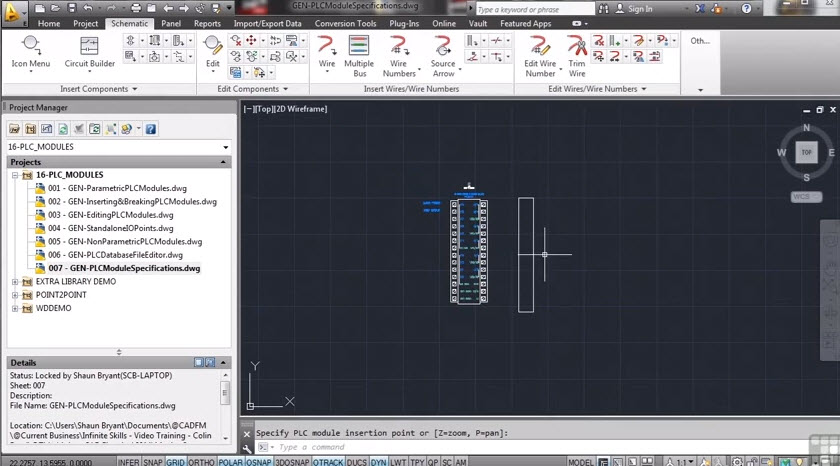Toggle OSNAP in status bar
Screen dimensions: 840x466
click(x=259, y=462)
